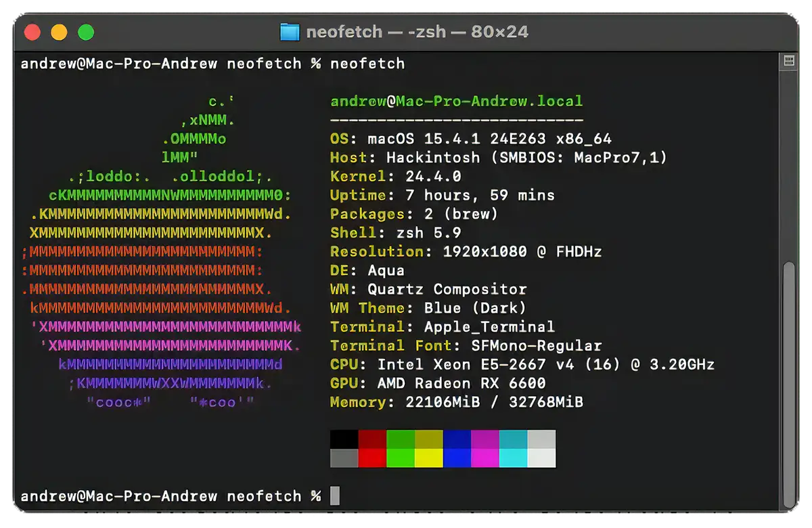Click the Host line "Hackintosh (SMBIOS: MacPro7,1)"
812x528 pixels.
(527, 158)
